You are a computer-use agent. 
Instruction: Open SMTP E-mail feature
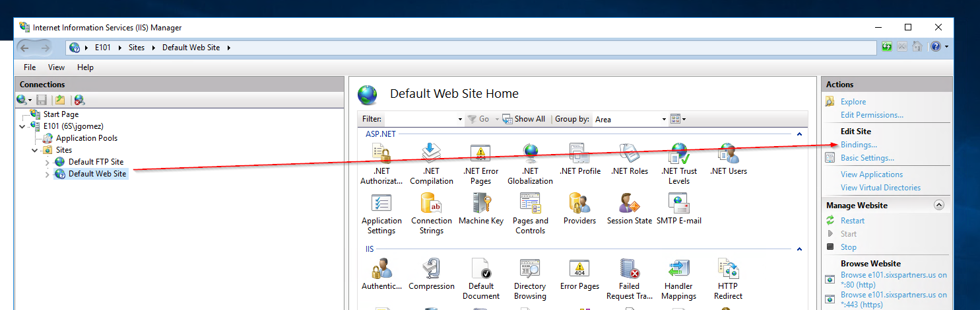pos(679,209)
